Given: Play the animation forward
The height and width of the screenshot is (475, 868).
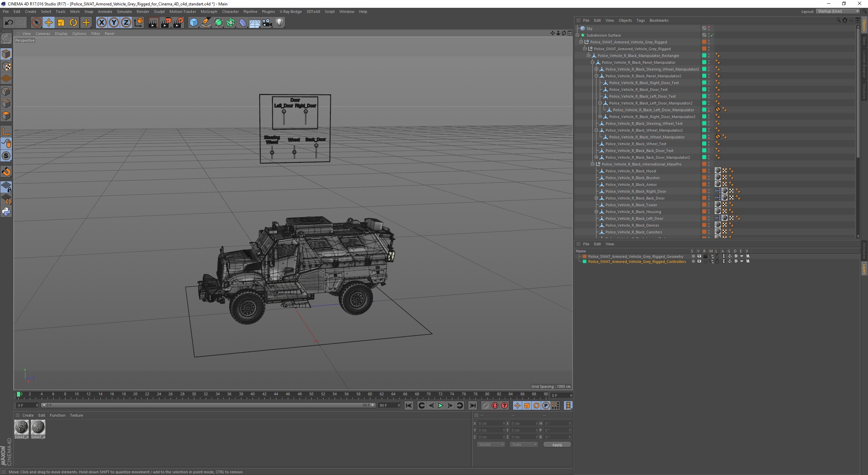Looking at the screenshot, I should pyautogui.click(x=440, y=405).
